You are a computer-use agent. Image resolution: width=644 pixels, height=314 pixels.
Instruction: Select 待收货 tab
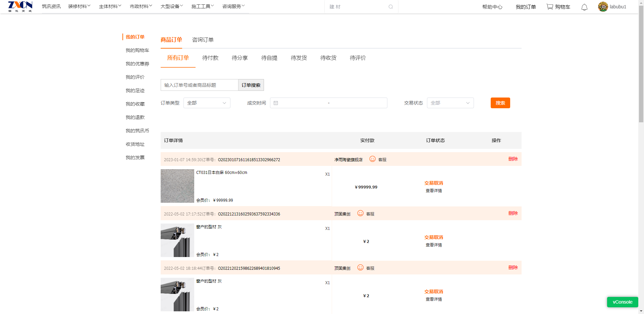coord(328,58)
